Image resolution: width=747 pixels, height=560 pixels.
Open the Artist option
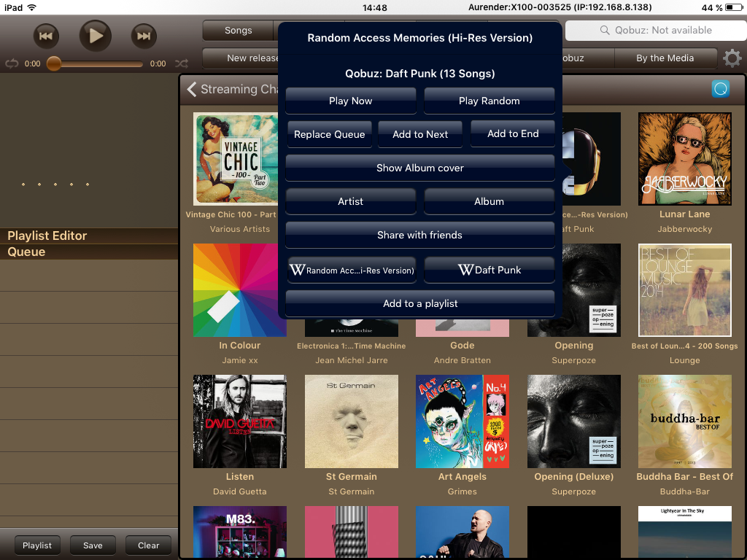click(x=351, y=201)
